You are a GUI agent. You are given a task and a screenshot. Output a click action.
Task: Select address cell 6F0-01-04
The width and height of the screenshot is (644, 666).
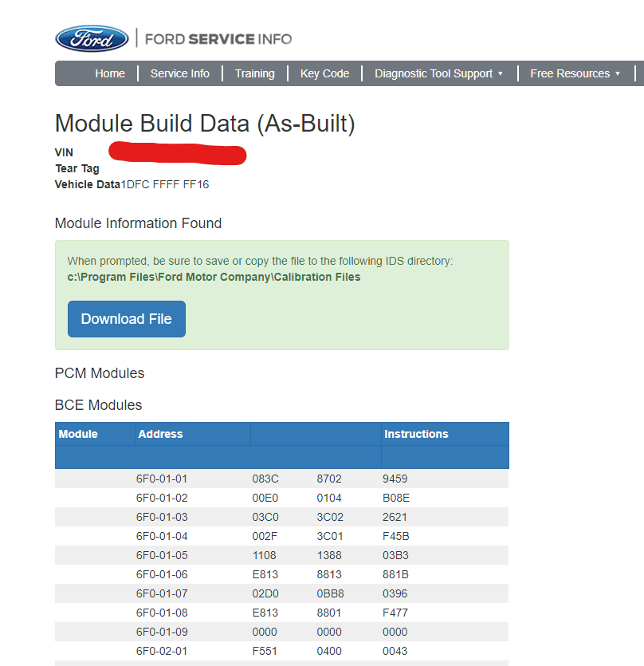(162, 536)
